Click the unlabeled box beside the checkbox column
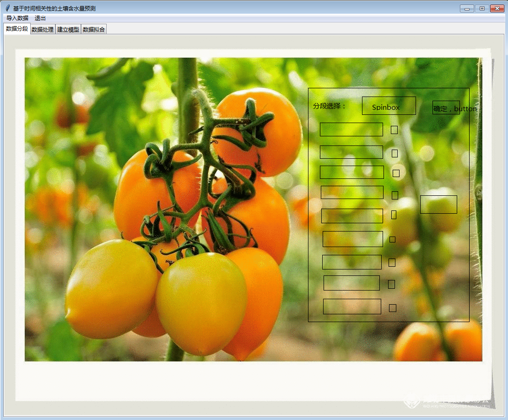This screenshot has height=420, width=508. (438, 205)
